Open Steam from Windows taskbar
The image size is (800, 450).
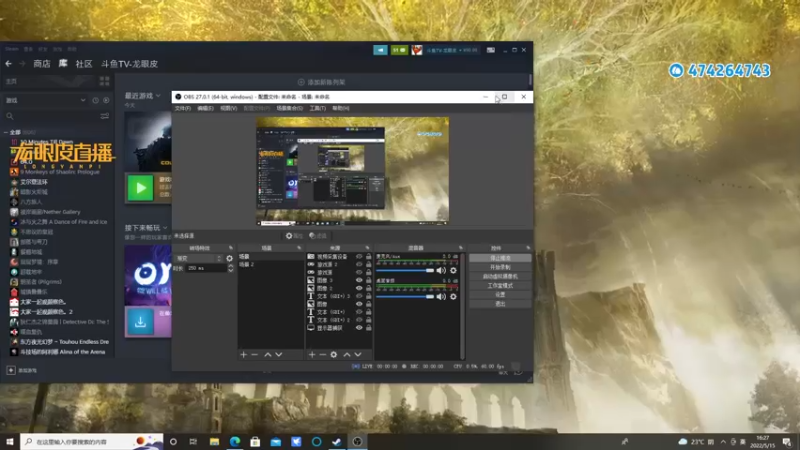(x=337, y=441)
